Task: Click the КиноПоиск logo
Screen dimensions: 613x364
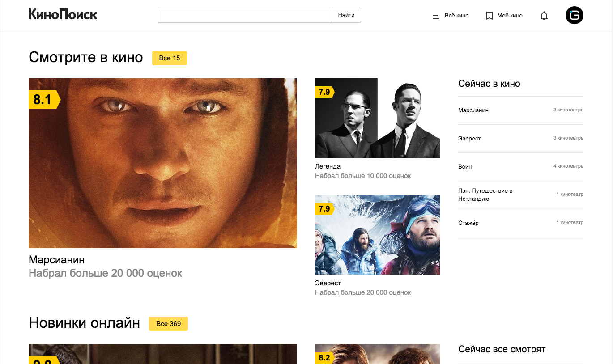Action: click(x=63, y=15)
